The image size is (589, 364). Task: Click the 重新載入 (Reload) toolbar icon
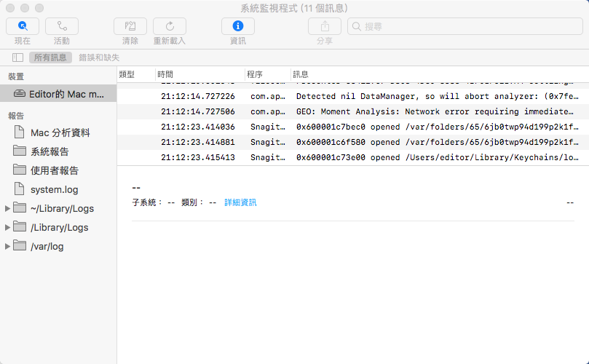pyautogui.click(x=170, y=26)
